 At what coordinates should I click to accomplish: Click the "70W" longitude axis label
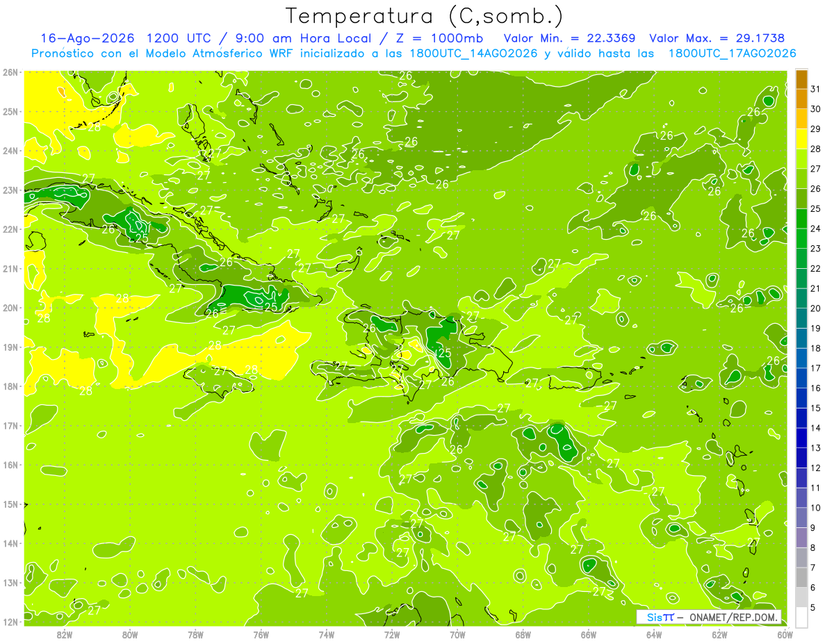457,634
